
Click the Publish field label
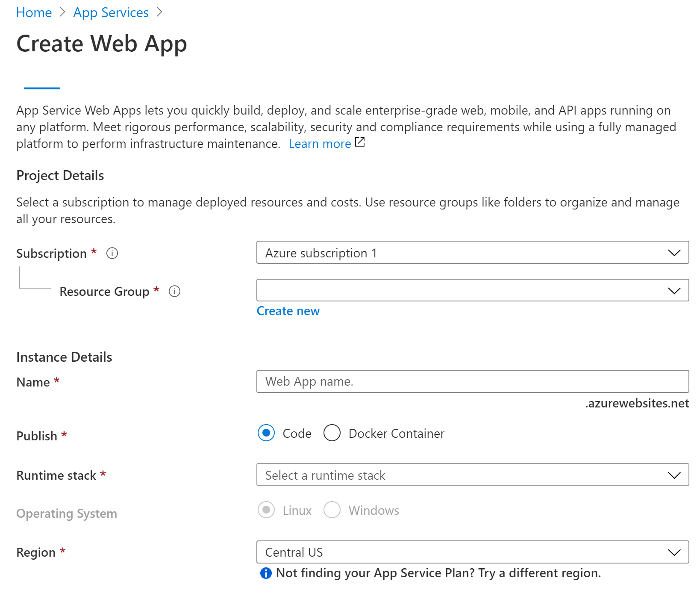37,436
